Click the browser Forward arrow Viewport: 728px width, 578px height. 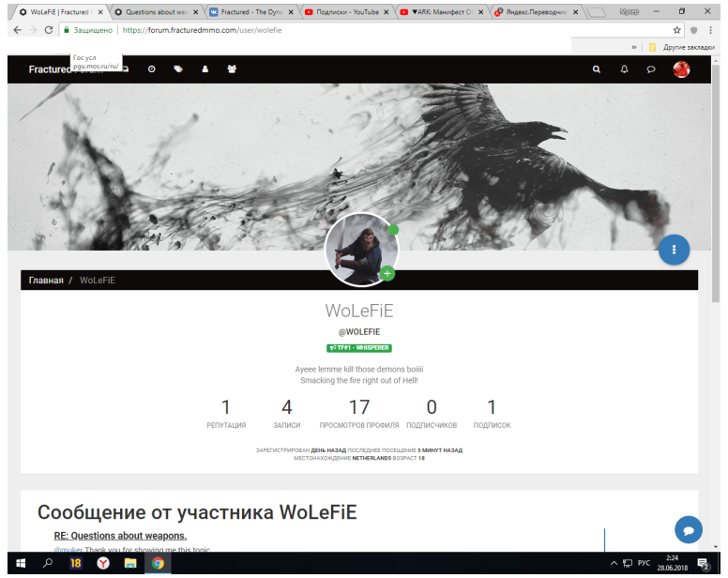pos(33,30)
